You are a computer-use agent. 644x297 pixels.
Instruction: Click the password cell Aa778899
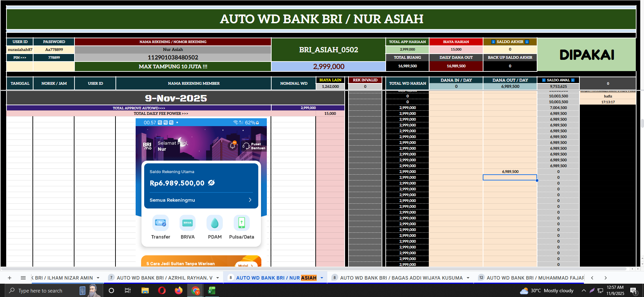54,50
